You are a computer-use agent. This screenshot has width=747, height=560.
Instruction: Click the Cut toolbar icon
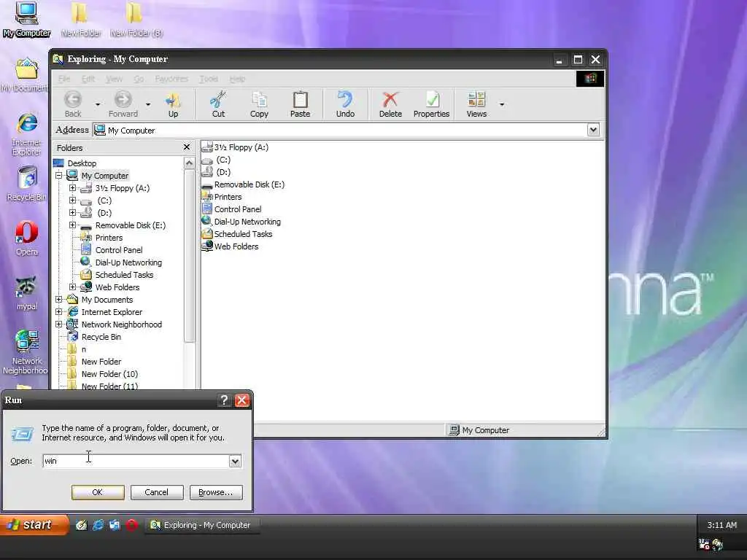click(218, 104)
